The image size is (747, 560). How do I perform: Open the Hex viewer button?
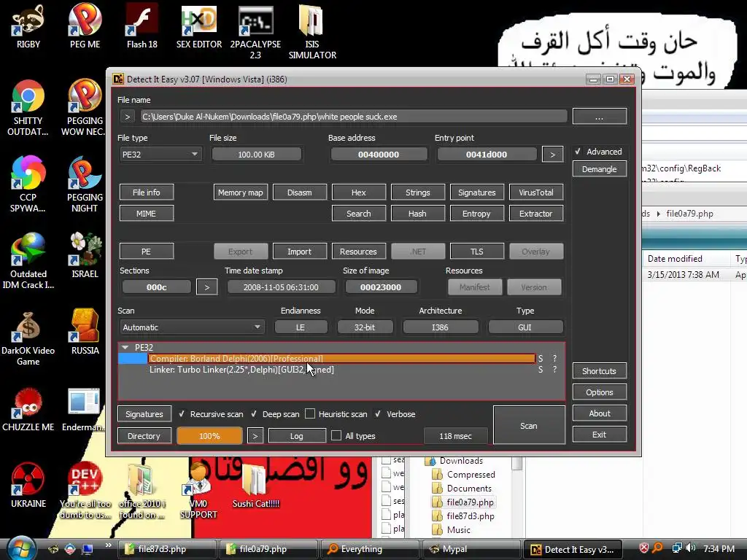click(358, 192)
